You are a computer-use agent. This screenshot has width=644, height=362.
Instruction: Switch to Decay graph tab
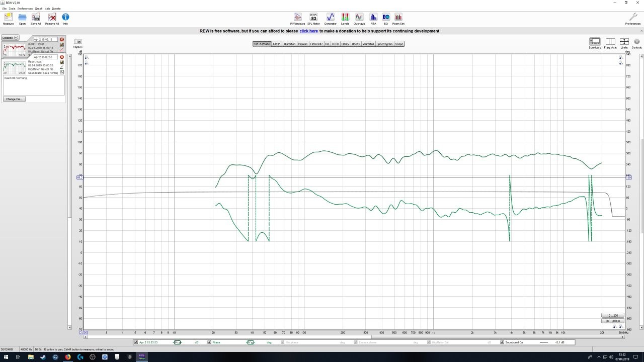[356, 44]
